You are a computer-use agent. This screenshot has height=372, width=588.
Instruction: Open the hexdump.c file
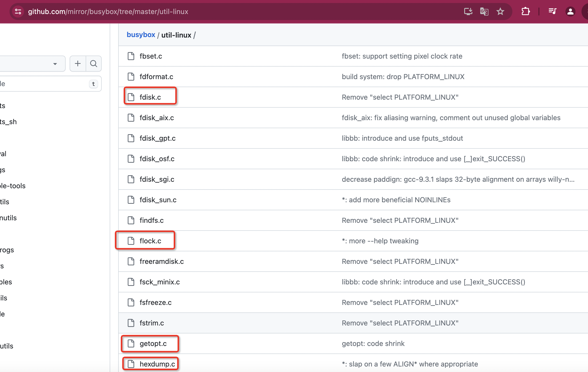coord(157,364)
